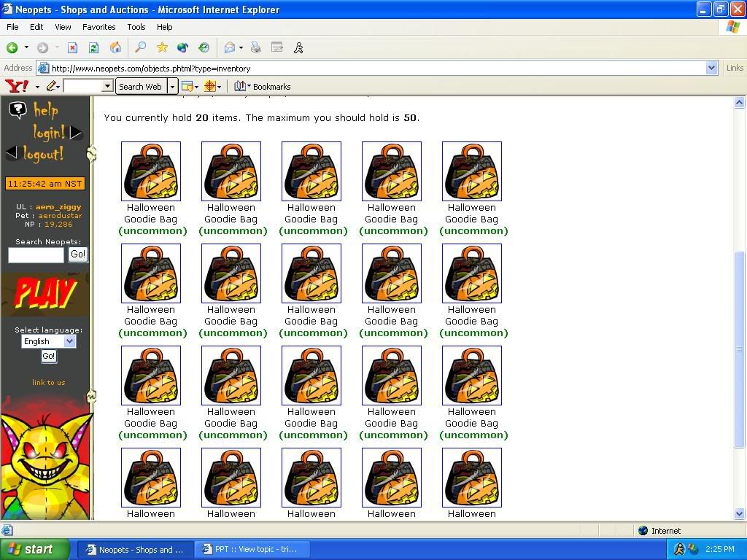Image resolution: width=747 pixels, height=560 pixels.
Task: Click the IE Back arrow button
Action: pos(12,47)
